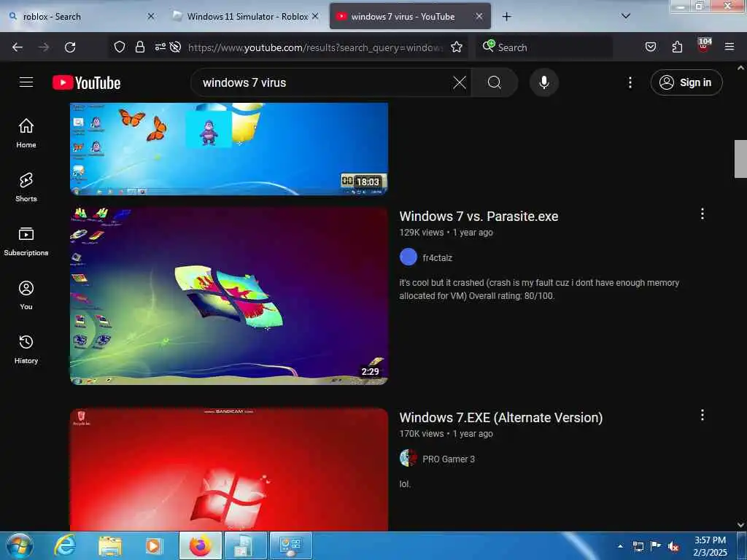Visit the PRO Gamer 3 channel name
Screen dimensions: 747x560
pyautogui.click(x=449, y=459)
